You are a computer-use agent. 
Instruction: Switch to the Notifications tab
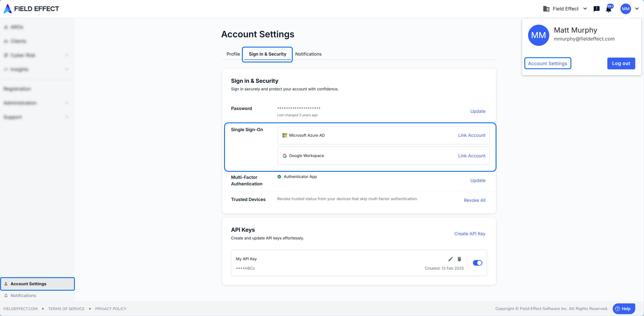point(308,54)
